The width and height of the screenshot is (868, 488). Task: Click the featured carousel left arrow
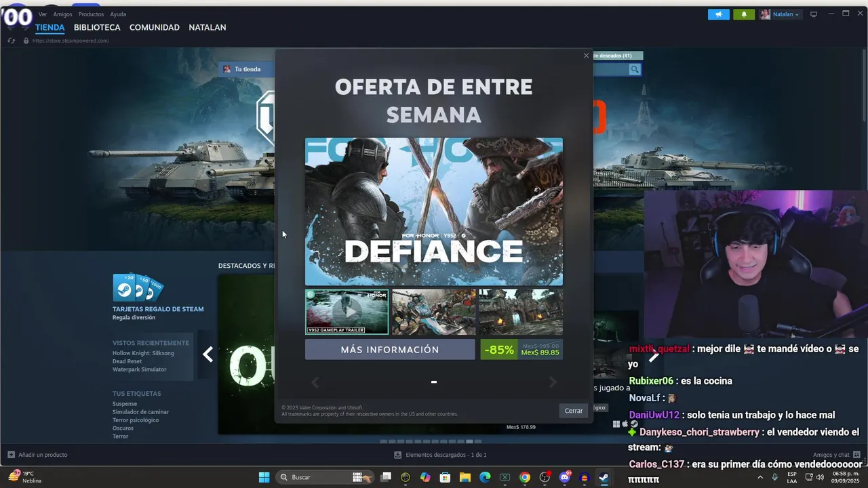(208, 354)
